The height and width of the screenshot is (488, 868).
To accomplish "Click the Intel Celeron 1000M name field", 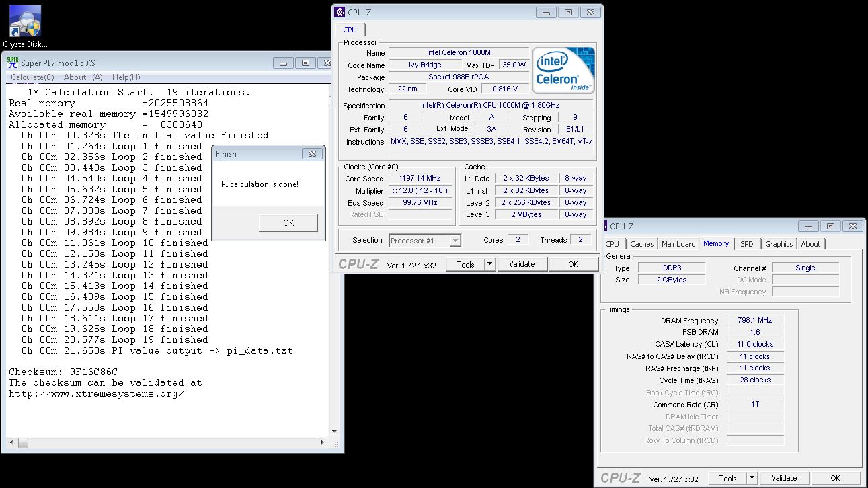I will pos(459,52).
